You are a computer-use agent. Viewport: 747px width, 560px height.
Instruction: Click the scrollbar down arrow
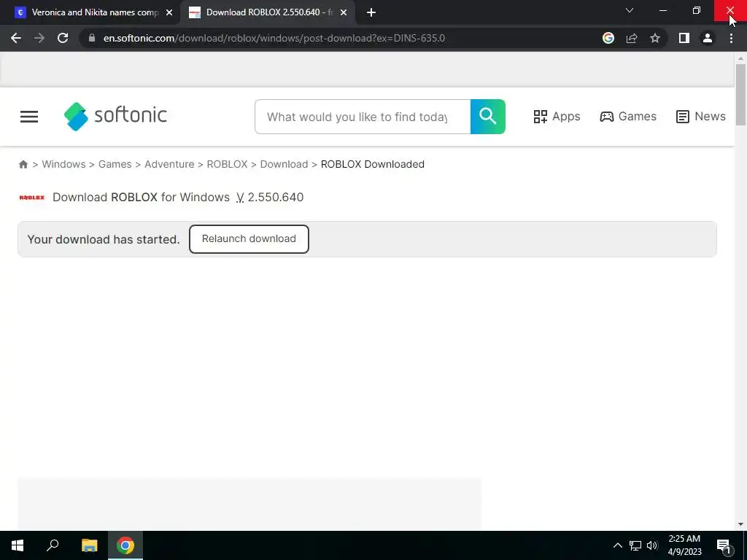pos(740,524)
